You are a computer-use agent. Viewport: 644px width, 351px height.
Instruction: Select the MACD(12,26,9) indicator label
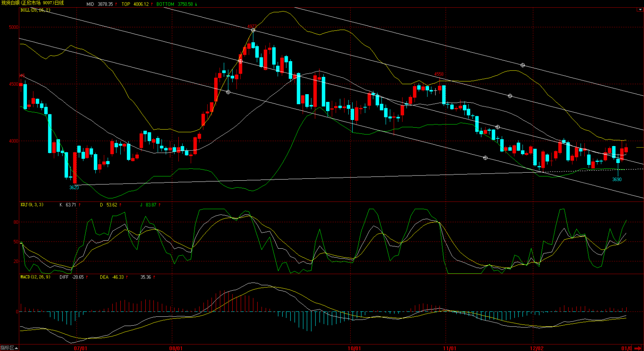[35, 277]
